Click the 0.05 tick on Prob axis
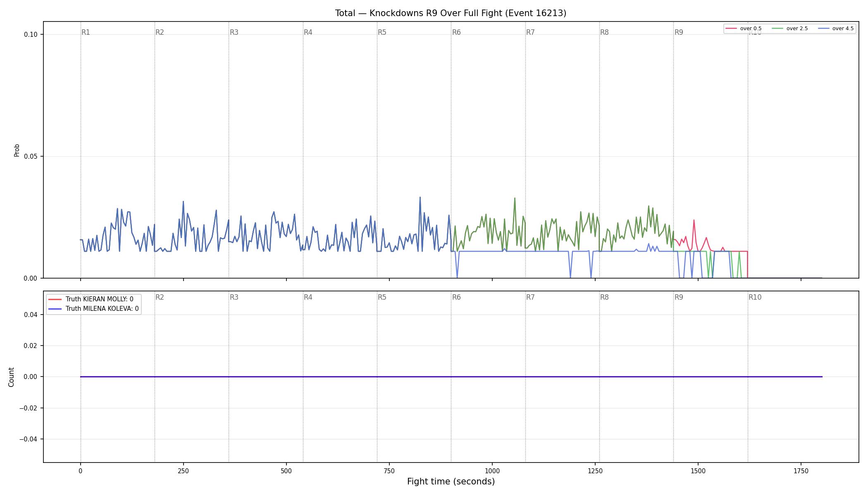Viewport: 868px width, 496px height. click(x=31, y=156)
